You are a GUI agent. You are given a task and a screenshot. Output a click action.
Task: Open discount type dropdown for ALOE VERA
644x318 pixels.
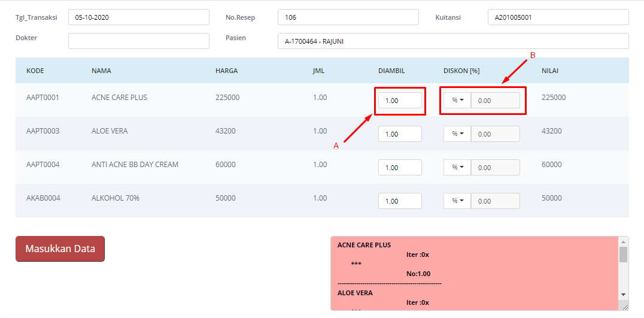click(x=457, y=134)
